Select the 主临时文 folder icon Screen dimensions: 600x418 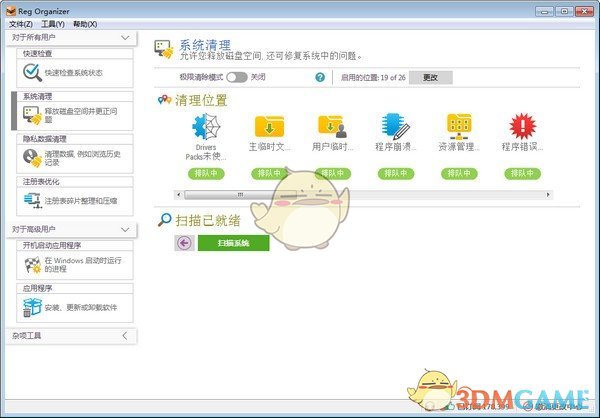[269, 126]
